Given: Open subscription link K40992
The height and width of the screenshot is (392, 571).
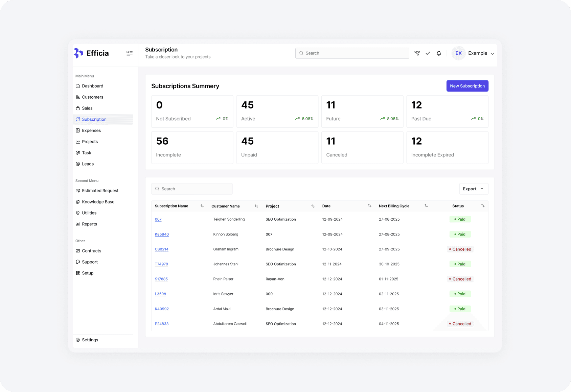Looking at the screenshot, I should pos(162,309).
